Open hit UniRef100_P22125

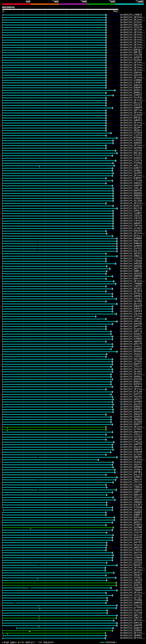click(131, 27)
